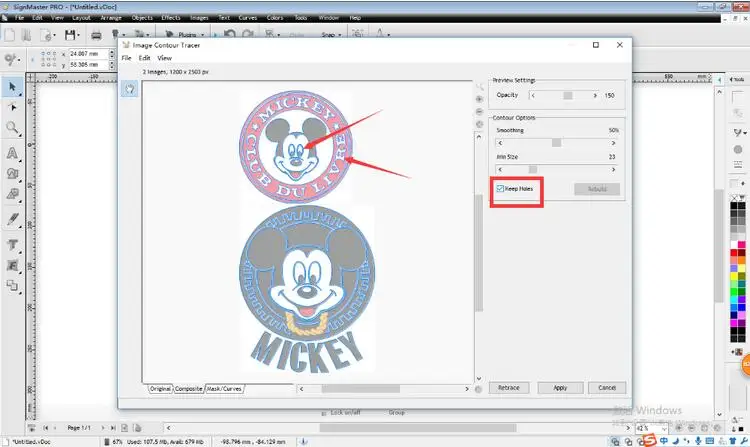The height and width of the screenshot is (447, 750).
Task: Switch to the Composite tab
Action: tap(188, 389)
